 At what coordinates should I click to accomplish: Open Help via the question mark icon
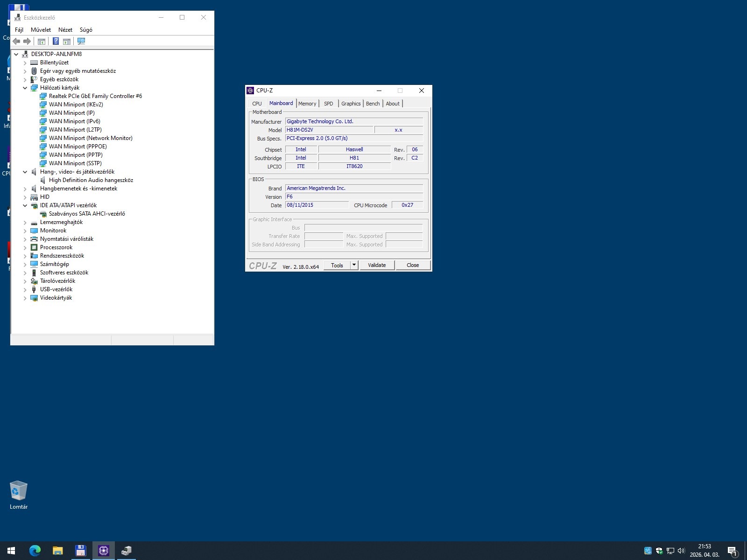[56, 42]
